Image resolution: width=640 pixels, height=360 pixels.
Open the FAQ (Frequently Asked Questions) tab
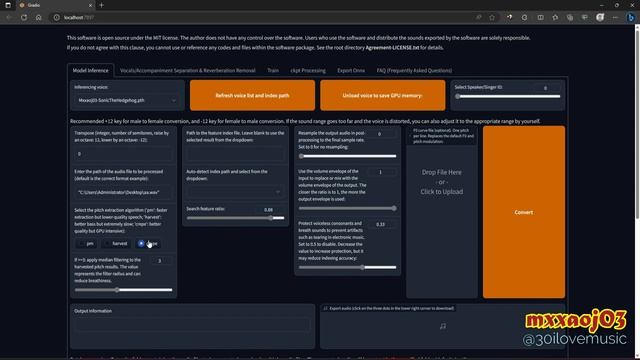pos(414,71)
